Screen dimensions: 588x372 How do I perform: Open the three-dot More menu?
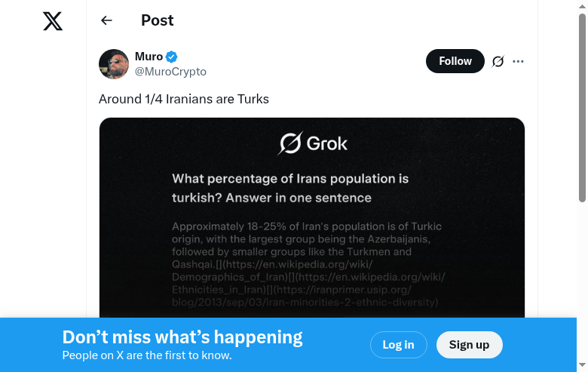(518, 61)
